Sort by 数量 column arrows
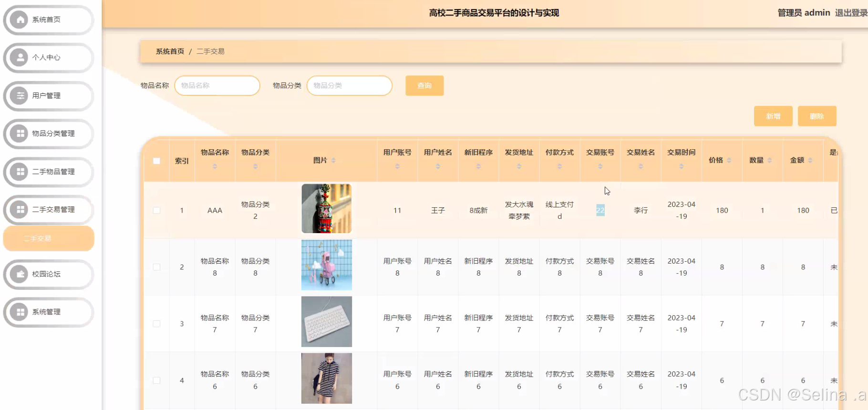Screen dimensions: 868x410 (769, 160)
